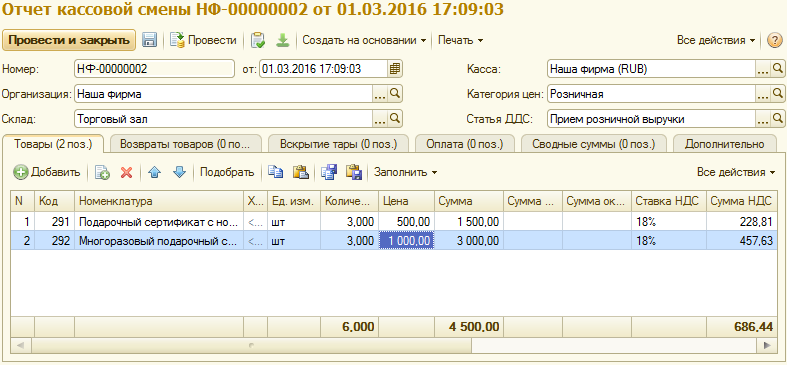
Task: Open the help question mark icon
Action: pyautogui.click(x=774, y=40)
